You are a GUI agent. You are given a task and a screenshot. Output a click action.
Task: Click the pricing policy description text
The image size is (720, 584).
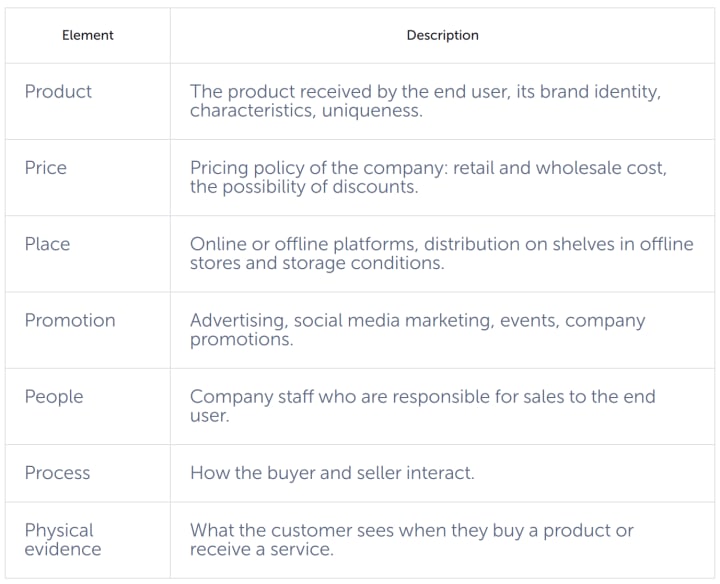(x=428, y=177)
